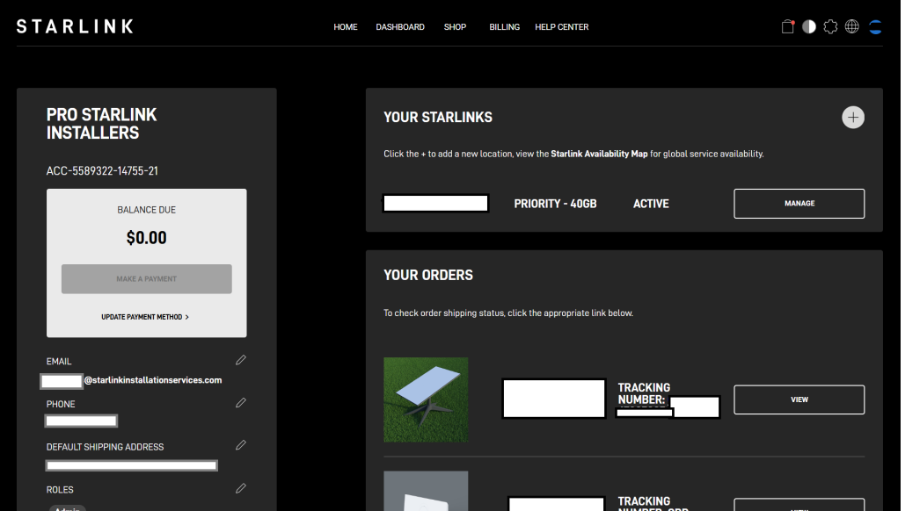This screenshot has width=901, height=511.
Task: Open the Help Center menu item
Action: [x=561, y=27]
